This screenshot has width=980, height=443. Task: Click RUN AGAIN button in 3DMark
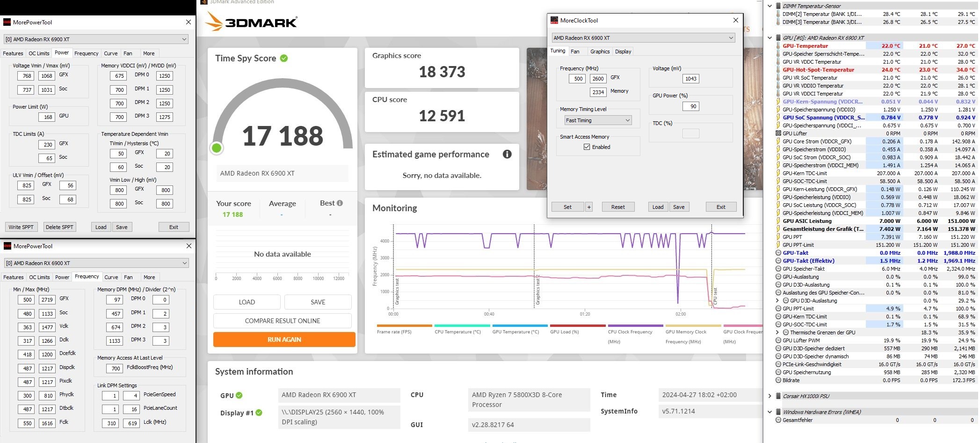284,340
